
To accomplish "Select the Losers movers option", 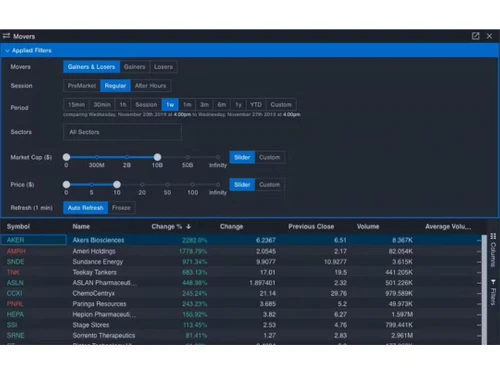I will point(163,67).
